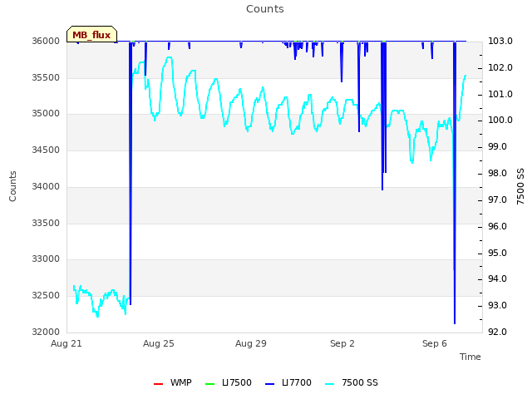
Task: Click the 100.0 right axis tick label
Action: pos(500,120)
